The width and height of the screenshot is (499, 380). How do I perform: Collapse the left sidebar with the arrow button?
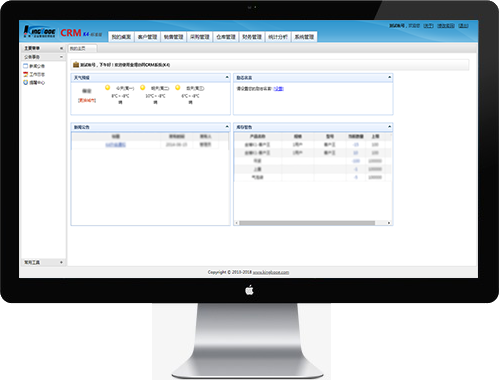(x=61, y=48)
